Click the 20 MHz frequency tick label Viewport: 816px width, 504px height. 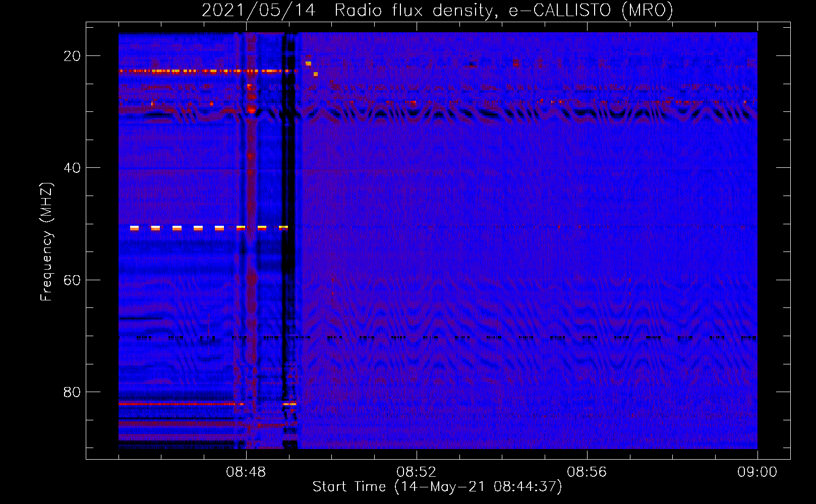72,56
